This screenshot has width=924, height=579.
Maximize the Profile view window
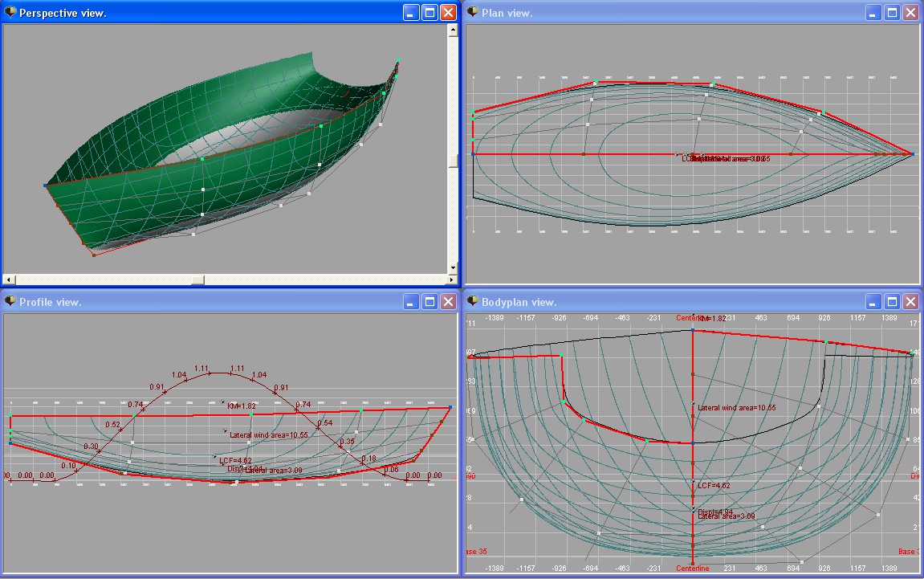(x=430, y=302)
